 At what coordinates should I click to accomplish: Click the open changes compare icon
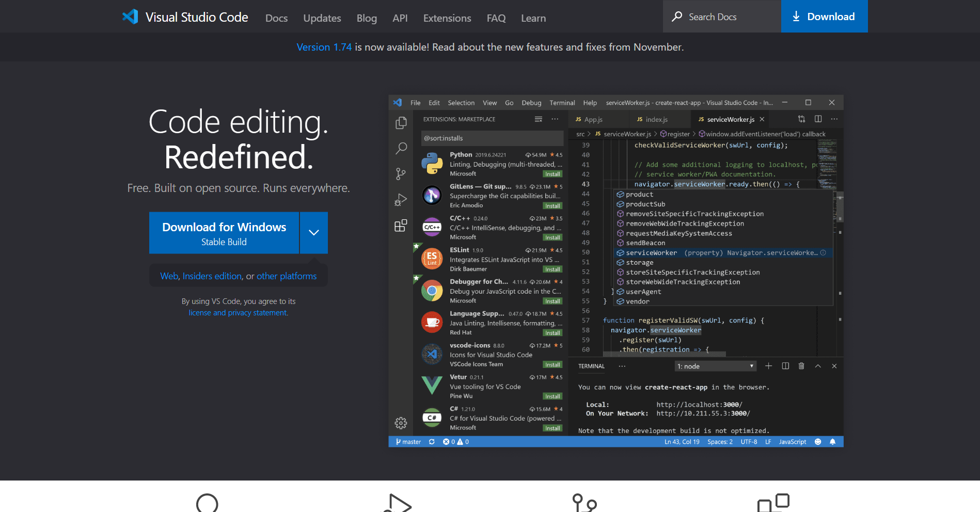coord(801,119)
